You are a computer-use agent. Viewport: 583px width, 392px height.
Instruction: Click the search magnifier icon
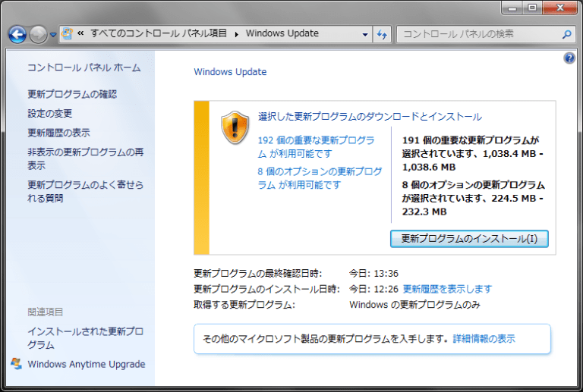coord(566,35)
